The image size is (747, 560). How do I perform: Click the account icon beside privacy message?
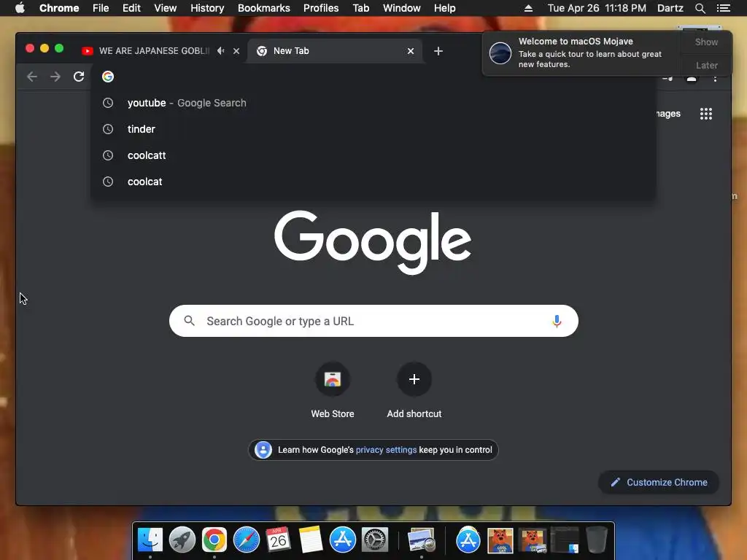(x=263, y=450)
